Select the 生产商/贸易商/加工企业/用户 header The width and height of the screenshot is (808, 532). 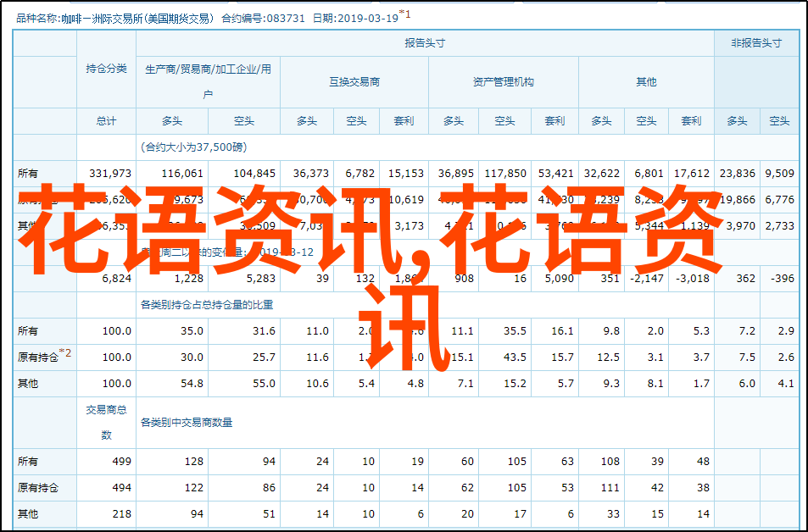(x=208, y=81)
